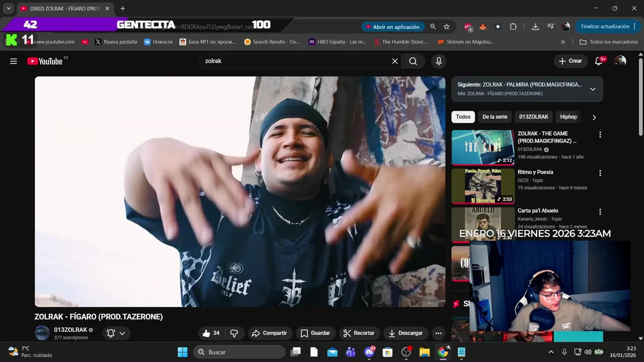Open the HBO España bookmark
This screenshot has width=644, height=362.
[x=338, y=42]
